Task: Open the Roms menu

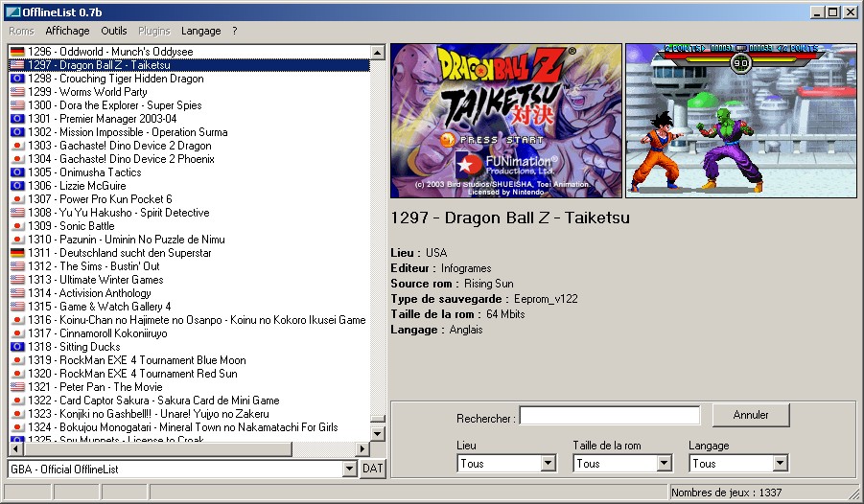Action: [21, 31]
